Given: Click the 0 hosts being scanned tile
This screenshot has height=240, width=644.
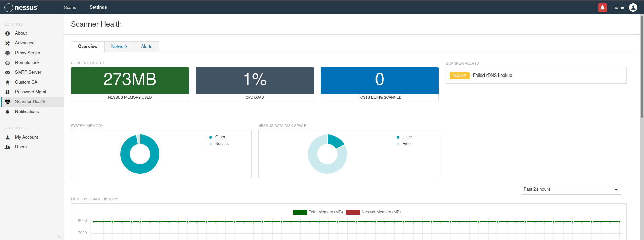Looking at the screenshot, I should [x=380, y=84].
